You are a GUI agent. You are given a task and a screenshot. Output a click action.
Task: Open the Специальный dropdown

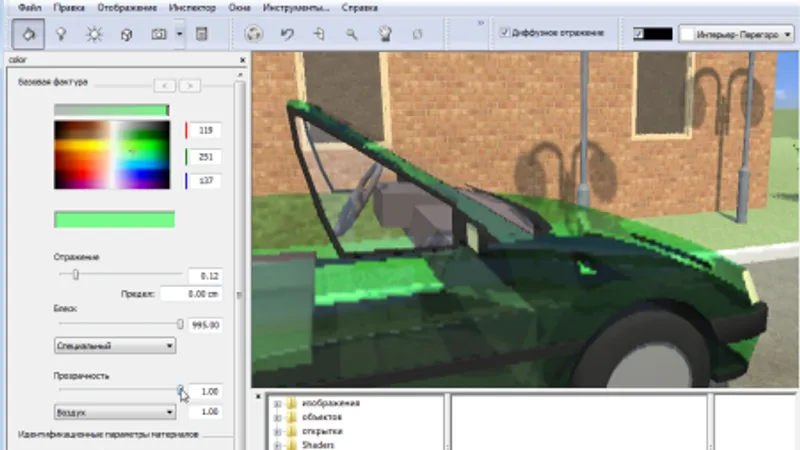pos(115,346)
